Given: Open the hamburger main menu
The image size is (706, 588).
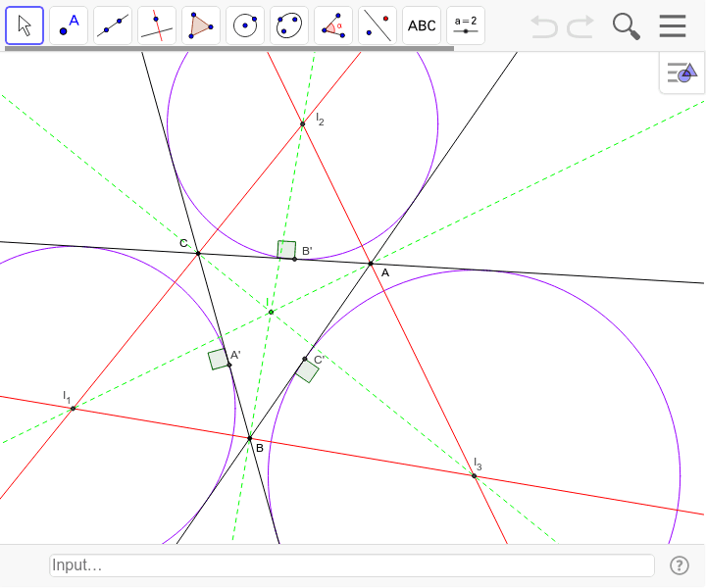Looking at the screenshot, I should (673, 26).
